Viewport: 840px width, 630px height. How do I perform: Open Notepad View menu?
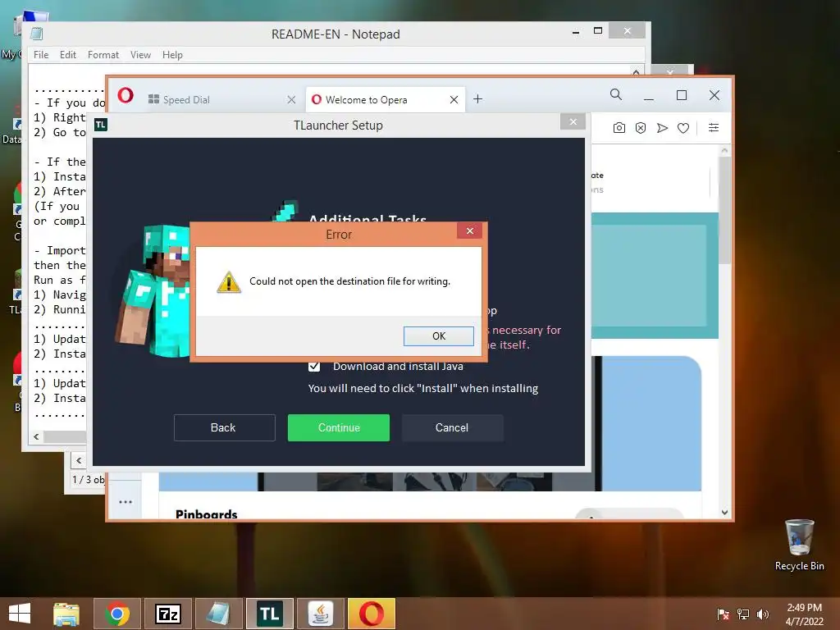click(x=140, y=55)
